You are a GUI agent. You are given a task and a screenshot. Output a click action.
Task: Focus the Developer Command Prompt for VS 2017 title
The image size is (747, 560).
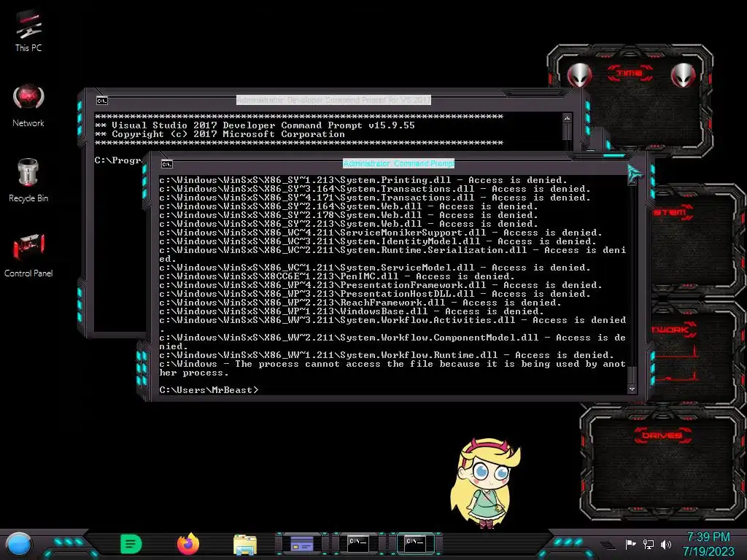pos(333,100)
